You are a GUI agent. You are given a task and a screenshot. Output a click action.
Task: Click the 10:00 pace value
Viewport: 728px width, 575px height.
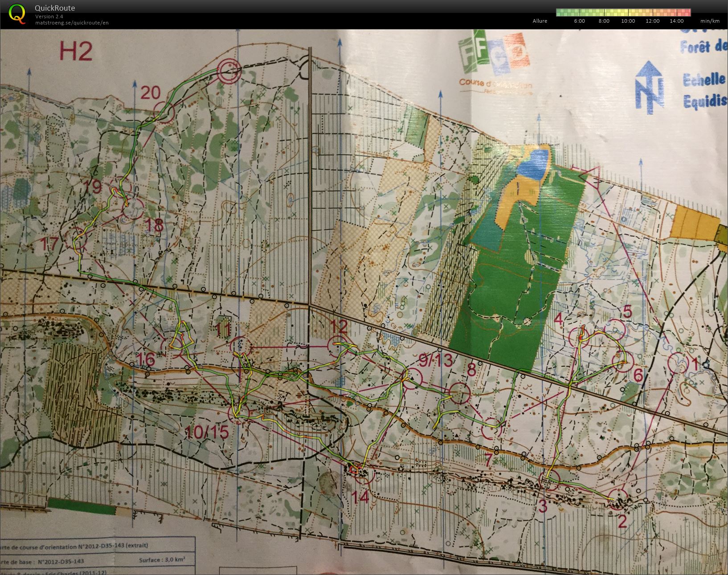(x=628, y=21)
